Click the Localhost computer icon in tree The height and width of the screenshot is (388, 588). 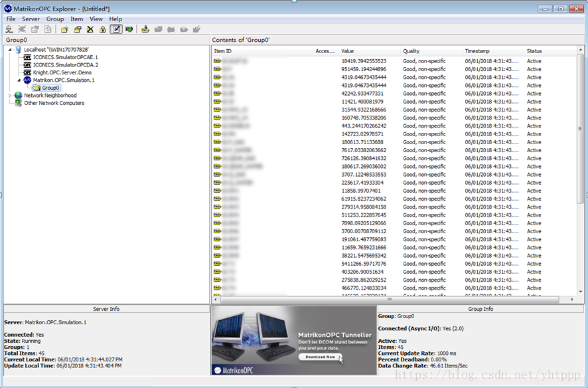click(18, 49)
